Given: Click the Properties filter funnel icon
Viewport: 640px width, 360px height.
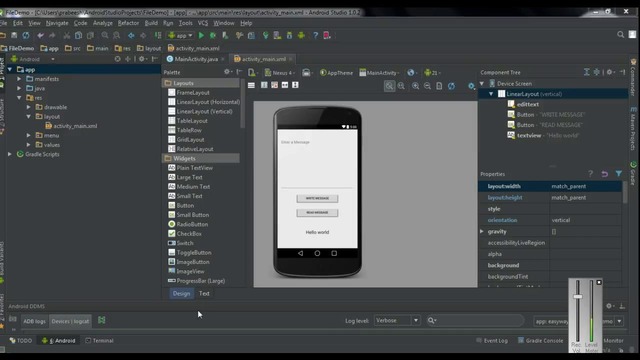Looking at the screenshot, I should point(619,174).
